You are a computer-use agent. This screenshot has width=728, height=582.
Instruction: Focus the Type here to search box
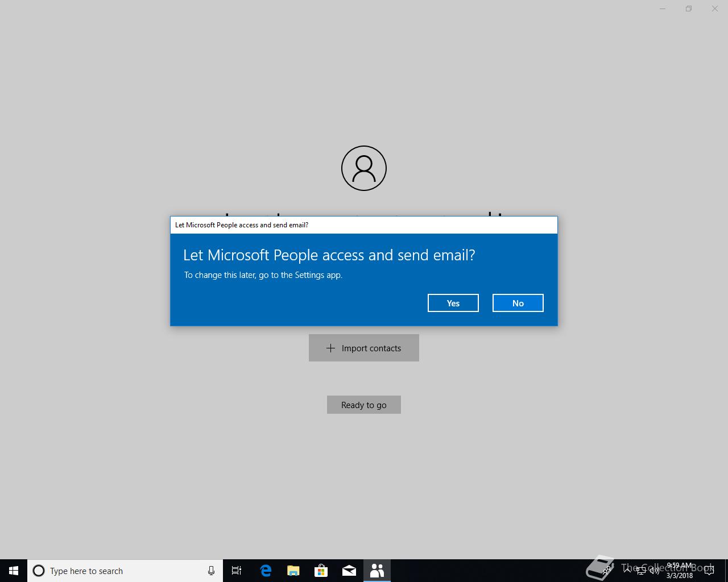[x=125, y=571]
